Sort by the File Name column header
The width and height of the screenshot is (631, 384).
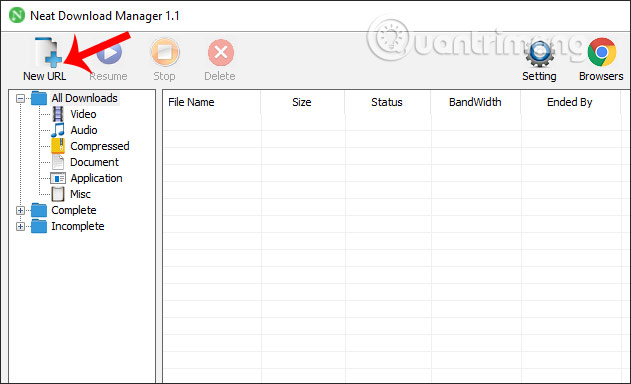[x=212, y=102]
